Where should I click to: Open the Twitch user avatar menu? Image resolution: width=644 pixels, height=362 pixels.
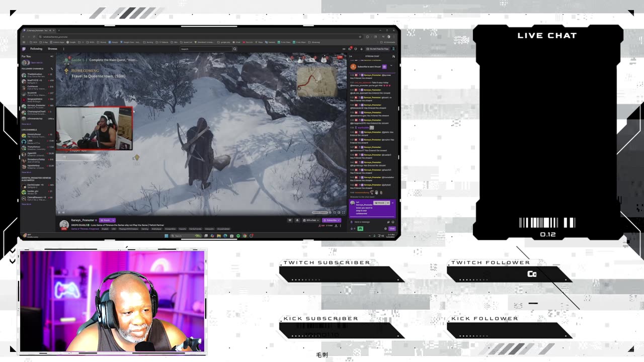393,49
